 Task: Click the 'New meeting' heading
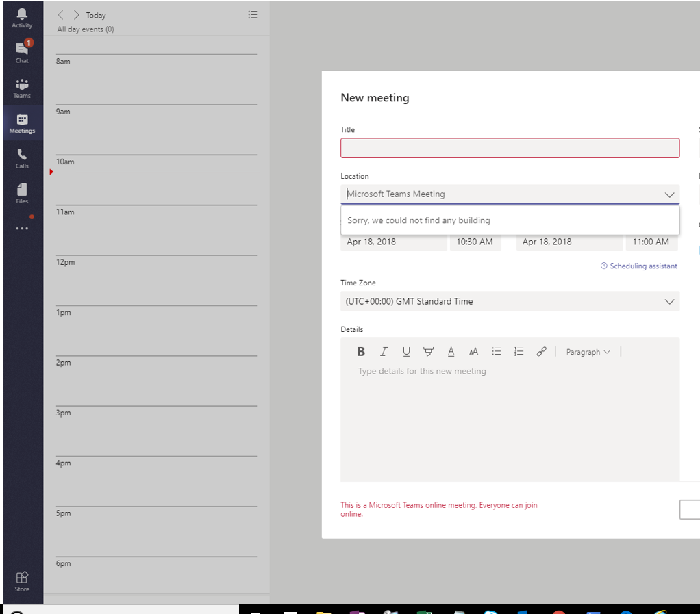(x=375, y=98)
